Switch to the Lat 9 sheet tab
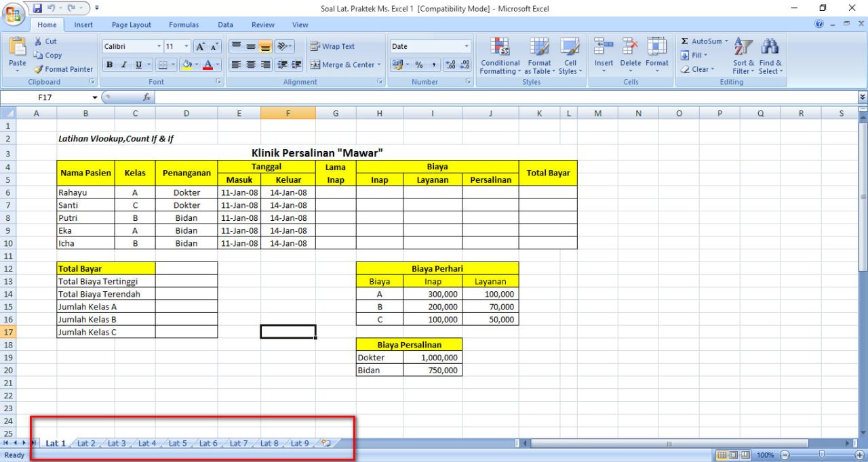 pyautogui.click(x=300, y=443)
